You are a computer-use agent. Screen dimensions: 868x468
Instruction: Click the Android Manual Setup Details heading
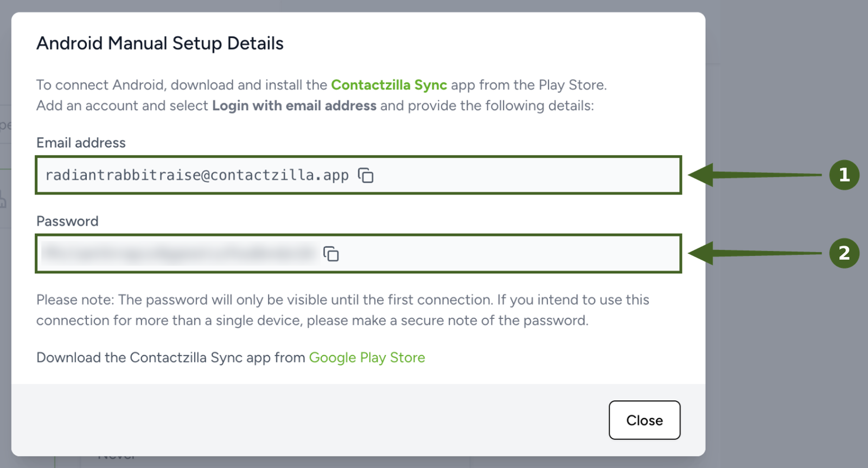160,43
